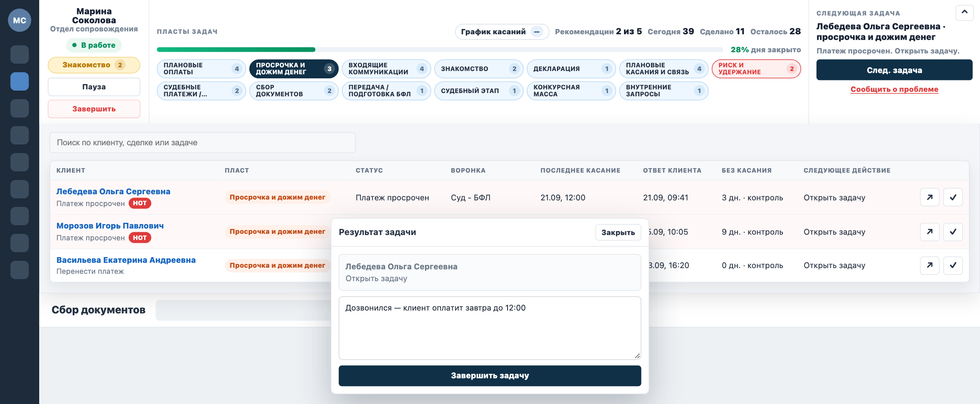Select the Плановые оплаты layer tab
Image resolution: width=980 pixels, height=404 pixels.
[201, 69]
